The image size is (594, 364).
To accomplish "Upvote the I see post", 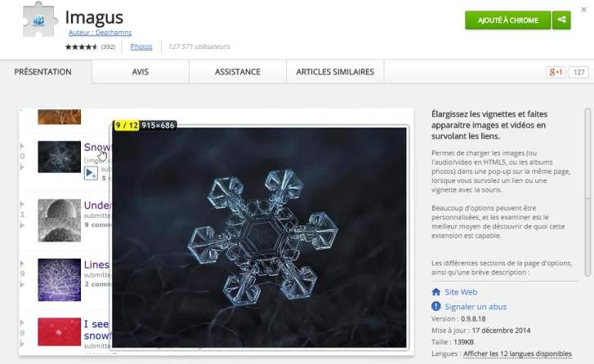I will [x=22, y=322].
